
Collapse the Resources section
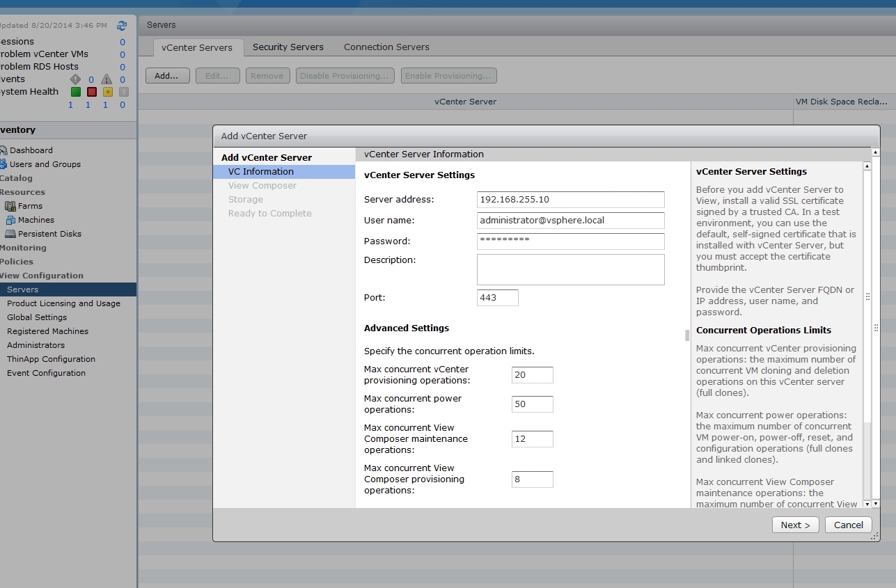pos(22,192)
